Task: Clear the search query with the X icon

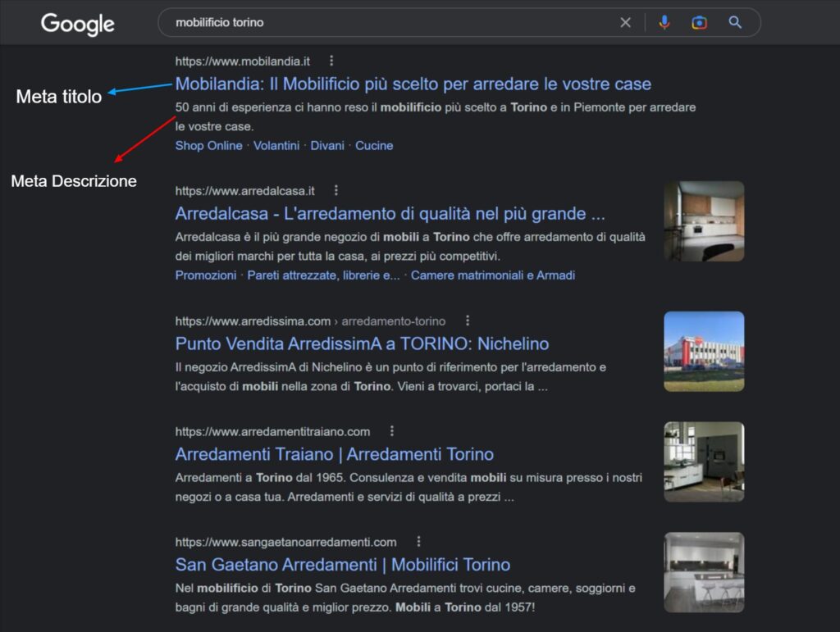Action: (625, 22)
